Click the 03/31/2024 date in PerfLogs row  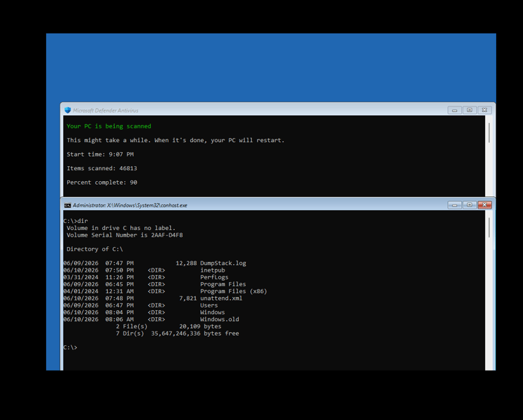[81, 277]
